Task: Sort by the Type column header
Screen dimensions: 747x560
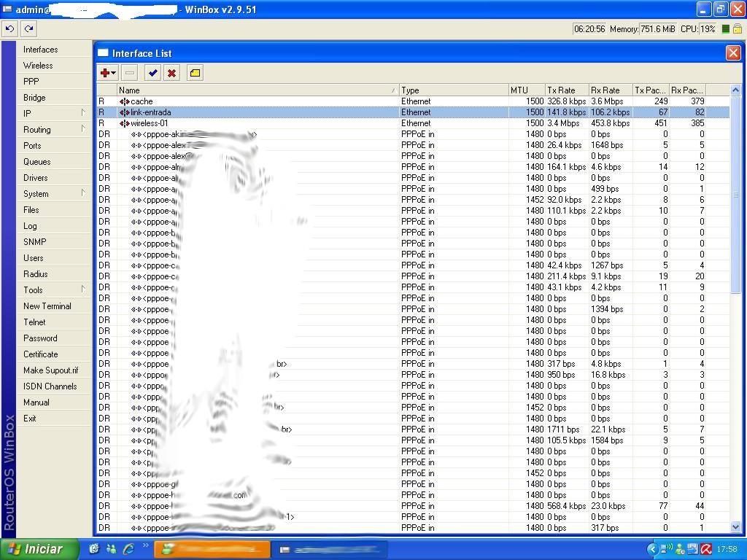Action: coord(454,90)
